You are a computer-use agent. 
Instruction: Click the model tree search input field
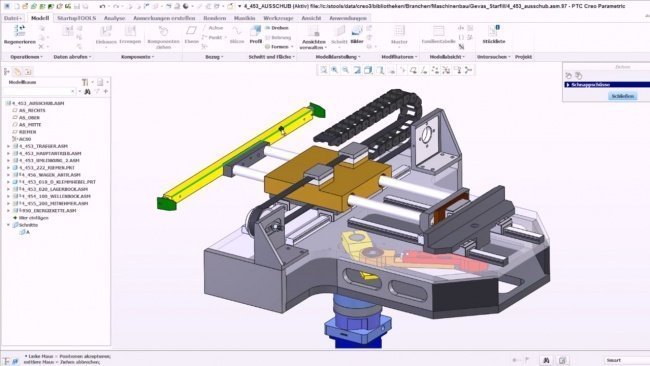tap(39, 92)
